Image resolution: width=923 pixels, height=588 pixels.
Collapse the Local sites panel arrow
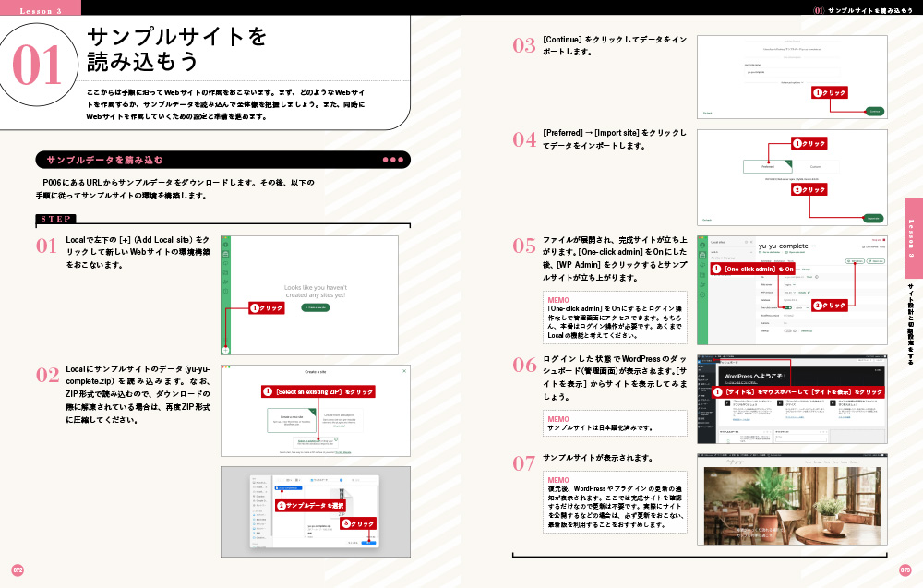[x=751, y=242]
